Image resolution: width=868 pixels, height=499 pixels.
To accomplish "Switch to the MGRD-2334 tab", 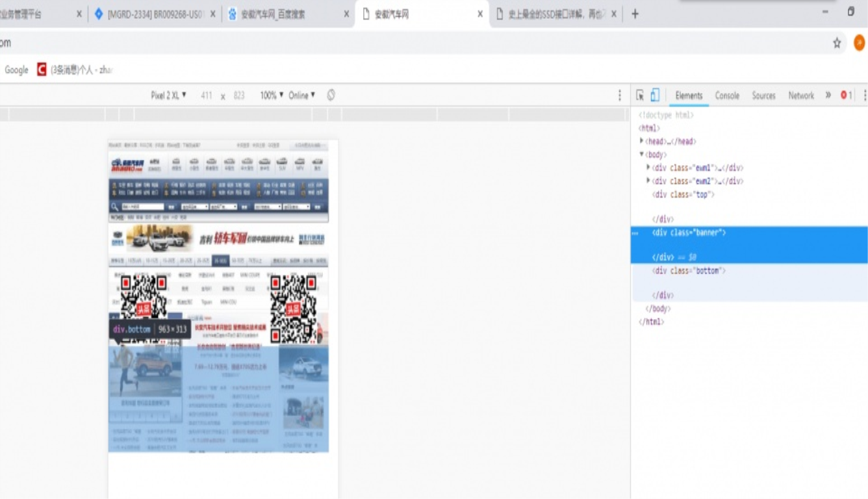I will [155, 14].
